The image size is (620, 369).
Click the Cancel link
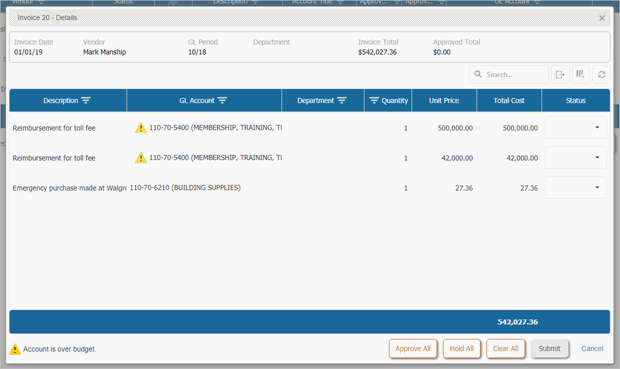coord(592,348)
